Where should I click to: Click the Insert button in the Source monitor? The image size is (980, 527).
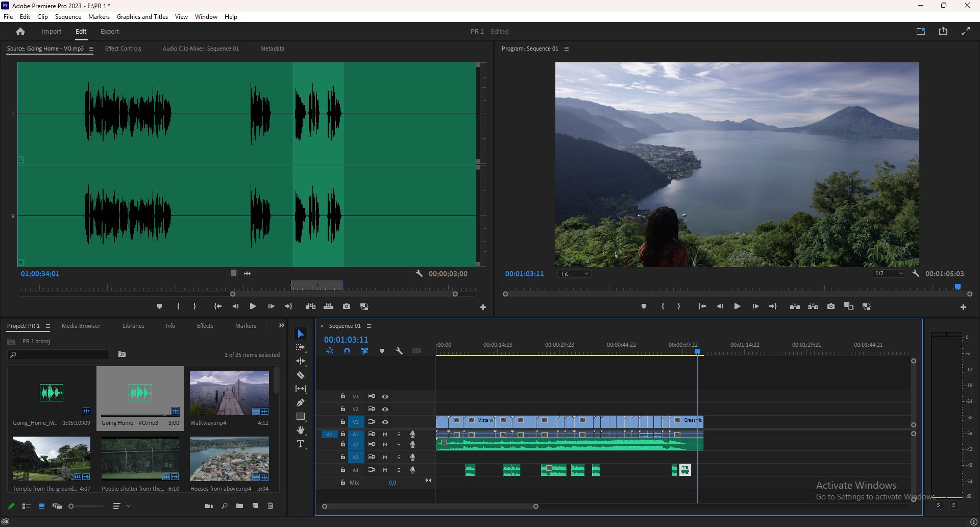pyautogui.click(x=310, y=306)
